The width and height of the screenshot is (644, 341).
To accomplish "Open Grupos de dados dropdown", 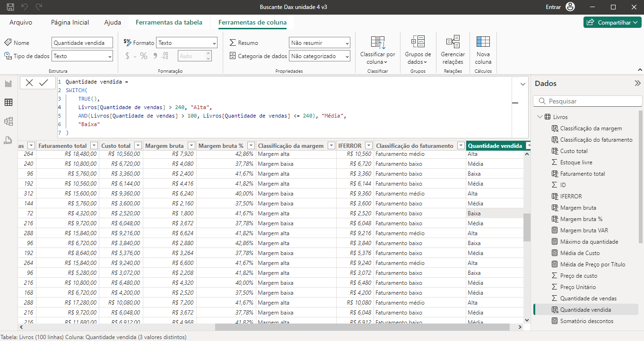I will click(x=418, y=50).
